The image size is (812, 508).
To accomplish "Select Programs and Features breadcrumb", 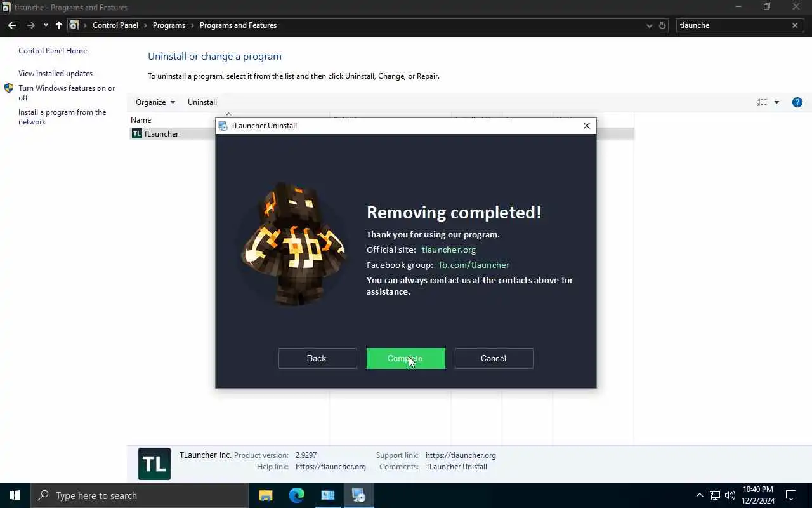I will tap(238, 25).
